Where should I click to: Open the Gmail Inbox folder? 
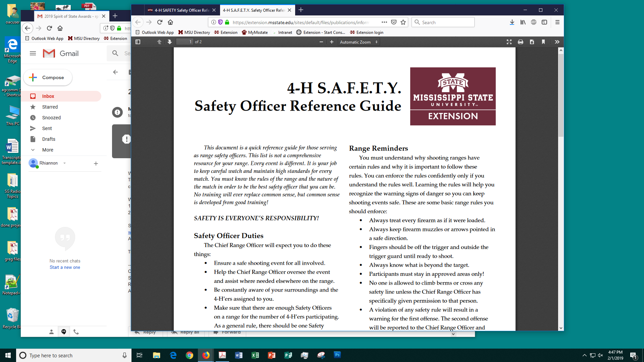(61, 96)
